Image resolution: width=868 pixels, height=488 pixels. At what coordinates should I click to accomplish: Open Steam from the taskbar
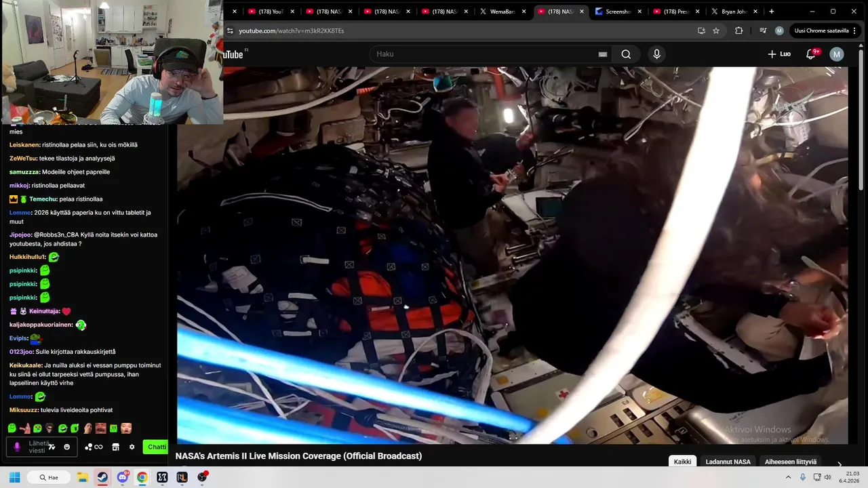click(x=102, y=477)
